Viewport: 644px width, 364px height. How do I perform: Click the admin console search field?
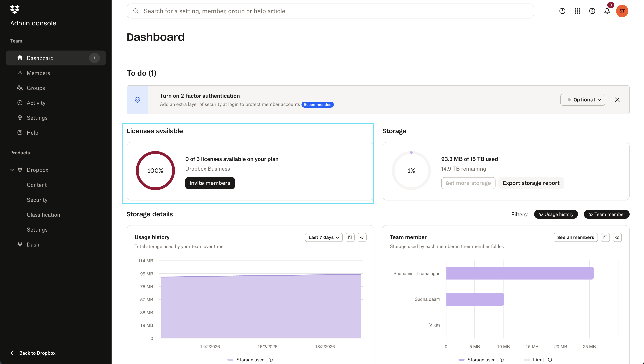click(x=330, y=11)
